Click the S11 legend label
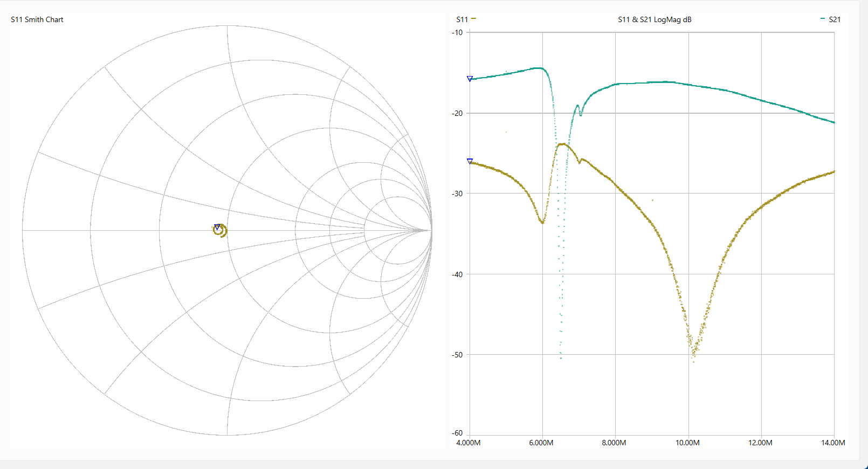The width and height of the screenshot is (868, 469). [x=461, y=19]
